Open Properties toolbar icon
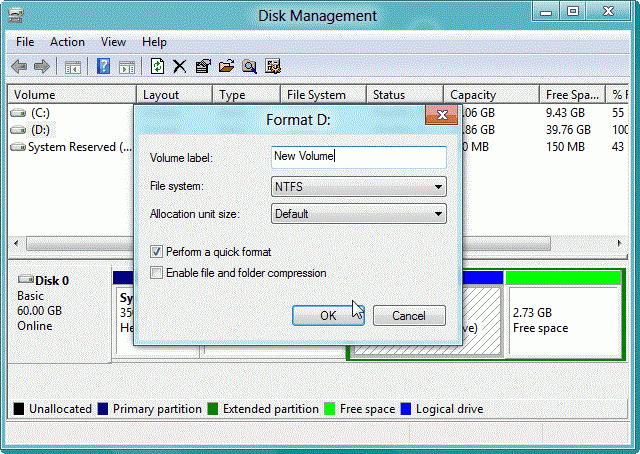Viewport: 640px width, 454px height. (203, 66)
